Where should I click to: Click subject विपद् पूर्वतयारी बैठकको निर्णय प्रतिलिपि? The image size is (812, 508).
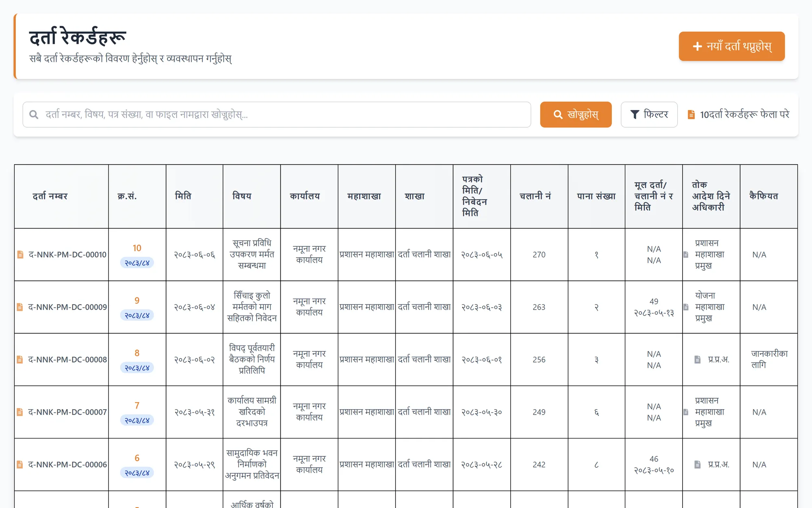coord(252,359)
